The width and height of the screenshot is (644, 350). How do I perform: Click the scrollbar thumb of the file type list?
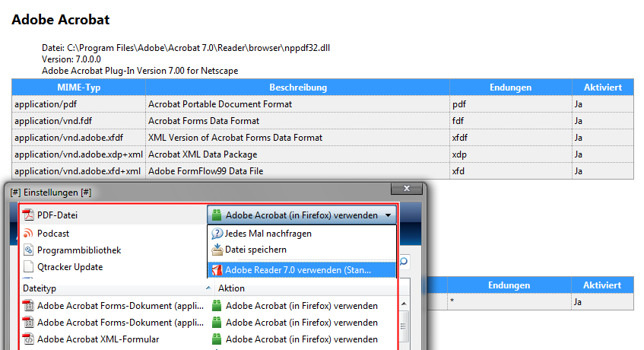(404, 326)
